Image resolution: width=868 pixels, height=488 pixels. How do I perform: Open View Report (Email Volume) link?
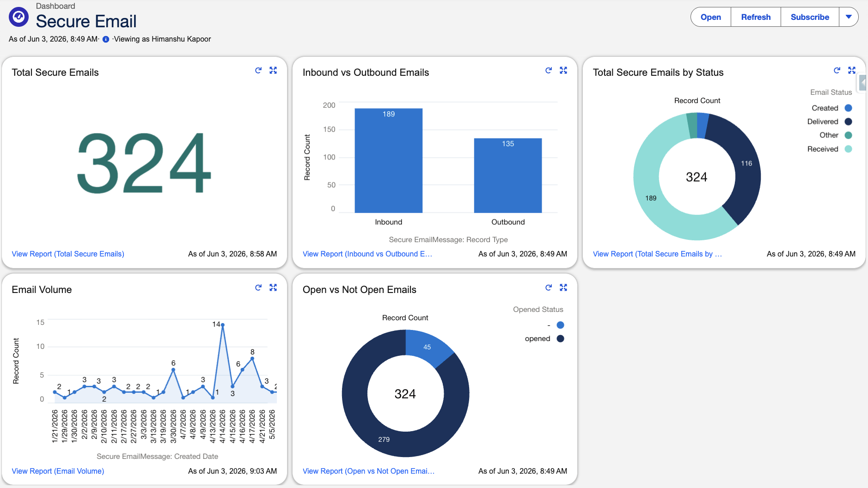[58, 471]
